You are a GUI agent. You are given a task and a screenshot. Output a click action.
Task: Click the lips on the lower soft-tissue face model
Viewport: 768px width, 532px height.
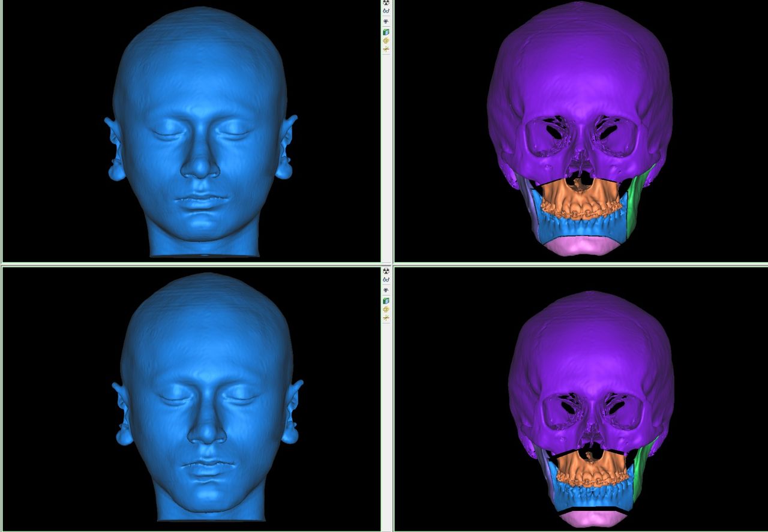click(x=207, y=468)
